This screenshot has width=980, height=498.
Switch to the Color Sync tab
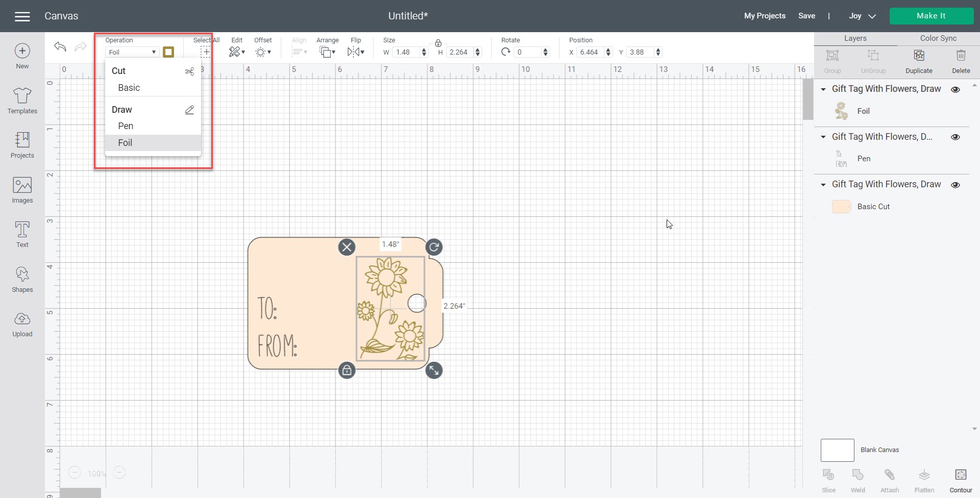click(938, 38)
